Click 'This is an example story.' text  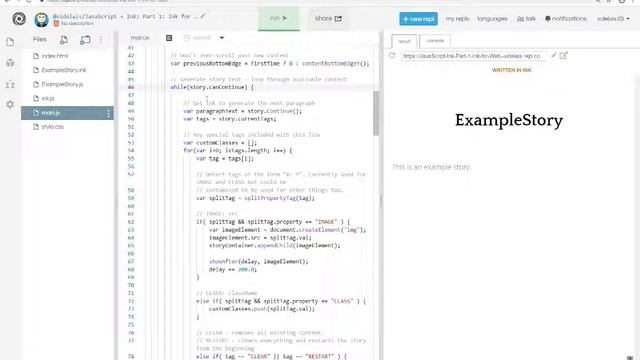click(x=431, y=167)
